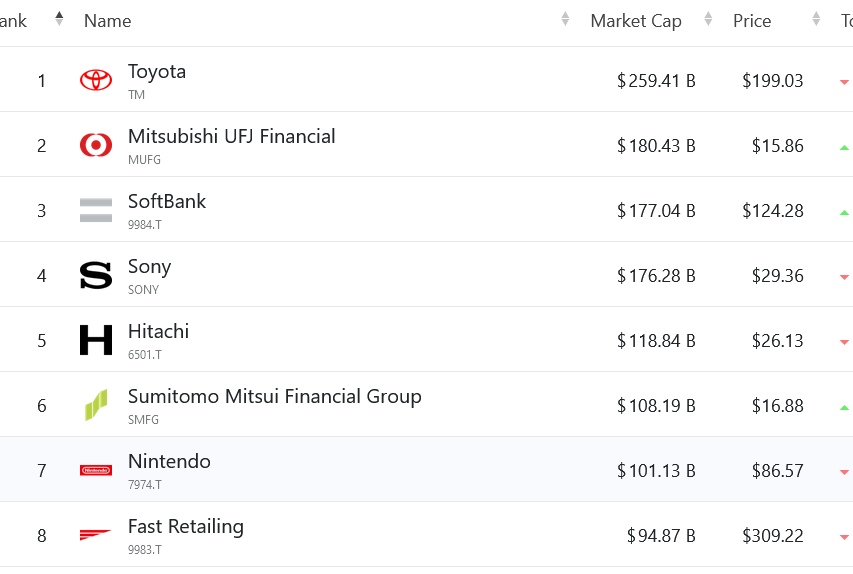Click the Hitachi logo icon
The image size is (853, 574).
click(96, 340)
